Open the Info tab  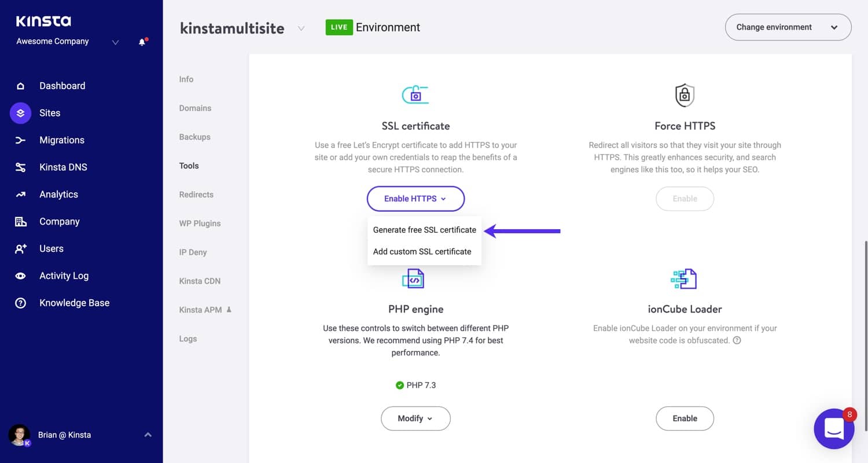click(x=186, y=79)
